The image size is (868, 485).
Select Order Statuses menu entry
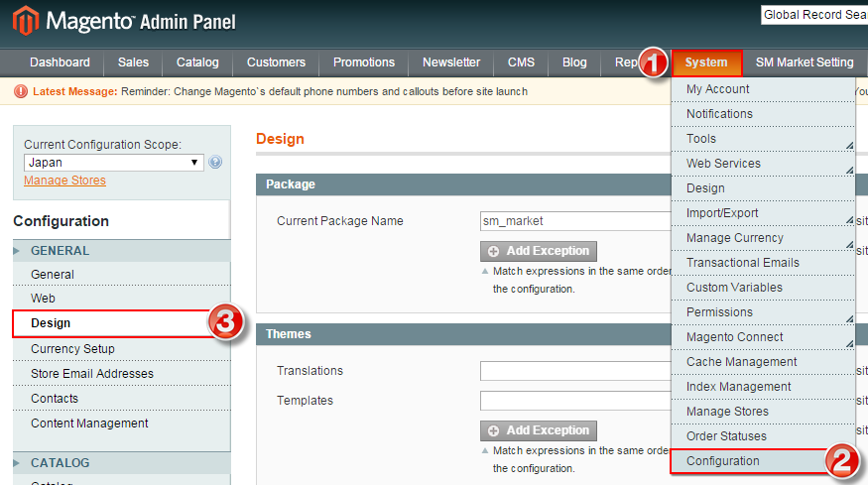(763, 436)
